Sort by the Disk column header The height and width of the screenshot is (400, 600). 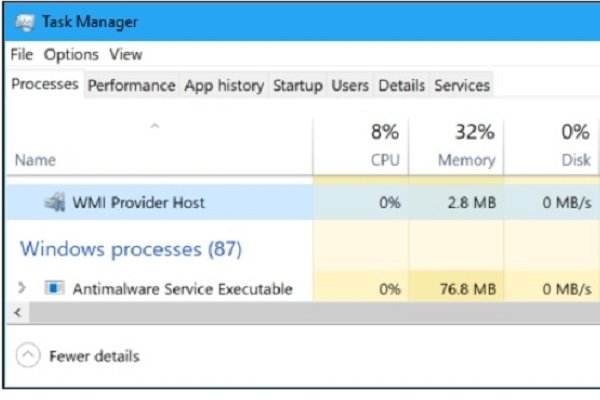pos(551,147)
